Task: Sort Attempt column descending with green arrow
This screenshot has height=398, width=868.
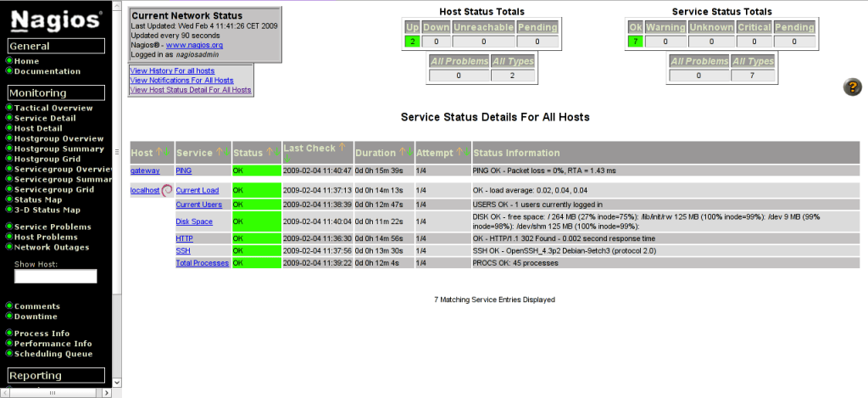Action: (x=466, y=152)
